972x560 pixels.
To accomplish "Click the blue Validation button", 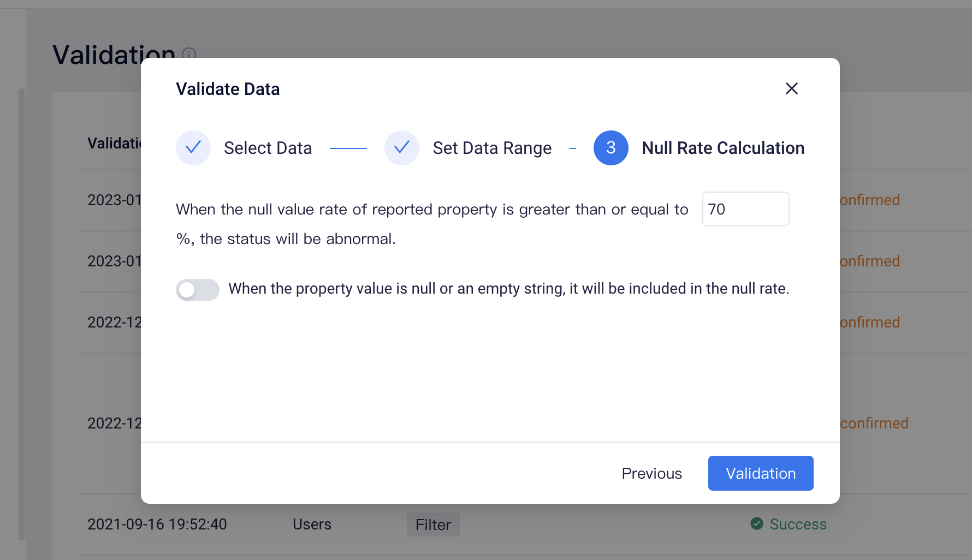I will click(x=761, y=473).
